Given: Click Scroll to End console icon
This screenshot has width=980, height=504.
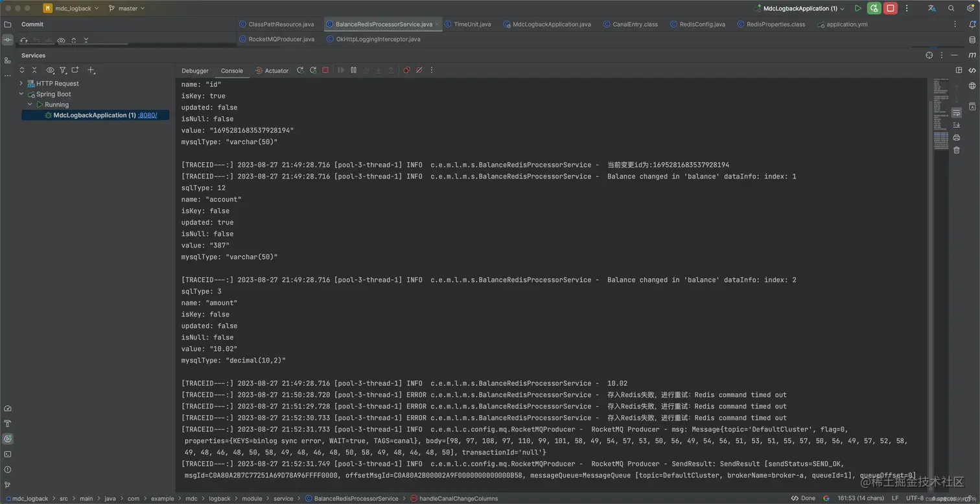Looking at the screenshot, I should [x=956, y=125].
